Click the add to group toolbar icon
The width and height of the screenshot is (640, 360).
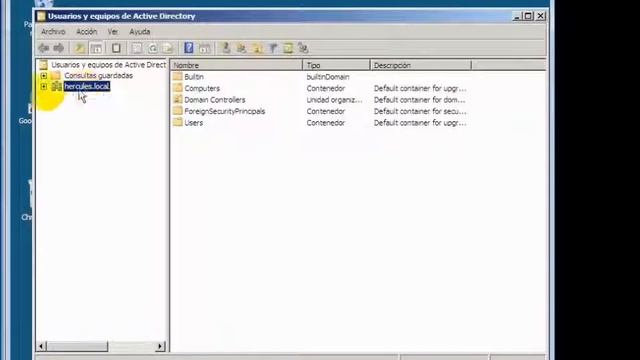[x=303, y=48]
